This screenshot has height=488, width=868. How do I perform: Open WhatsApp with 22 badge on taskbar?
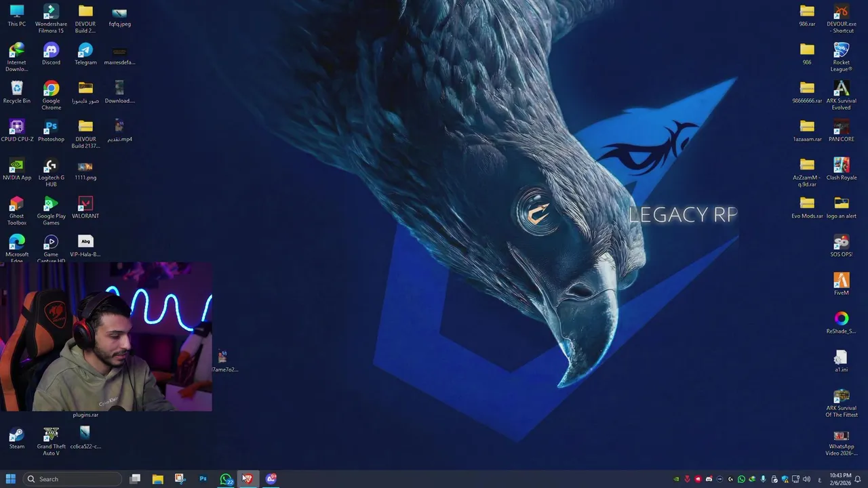pyautogui.click(x=226, y=479)
